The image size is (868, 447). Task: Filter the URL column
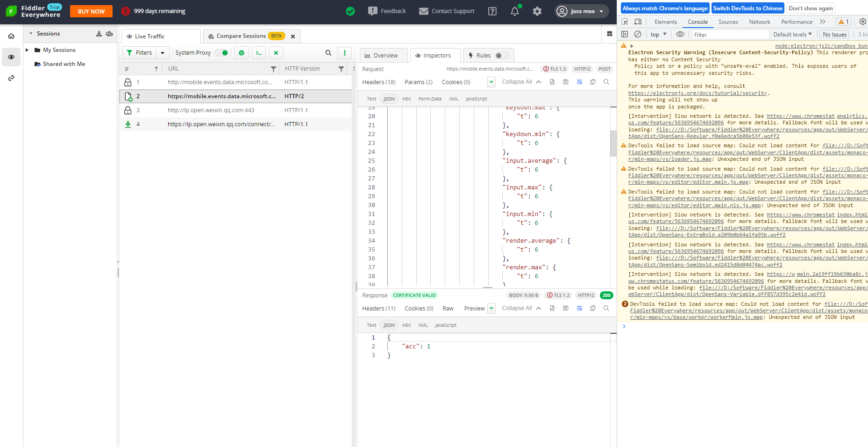click(274, 69)
